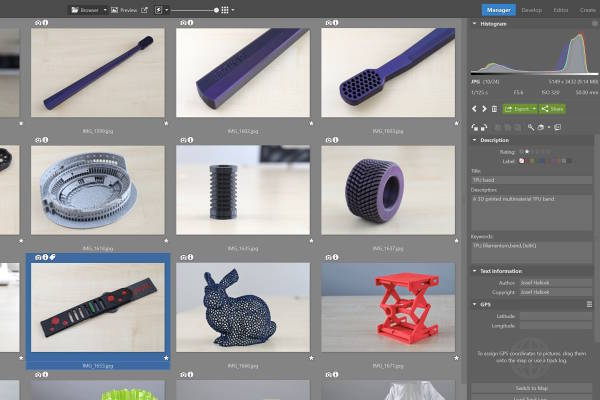This screenshot has height=400, width=600.
Task: Go to the previous photo using left arrow
Action: (x=474, y=109)
